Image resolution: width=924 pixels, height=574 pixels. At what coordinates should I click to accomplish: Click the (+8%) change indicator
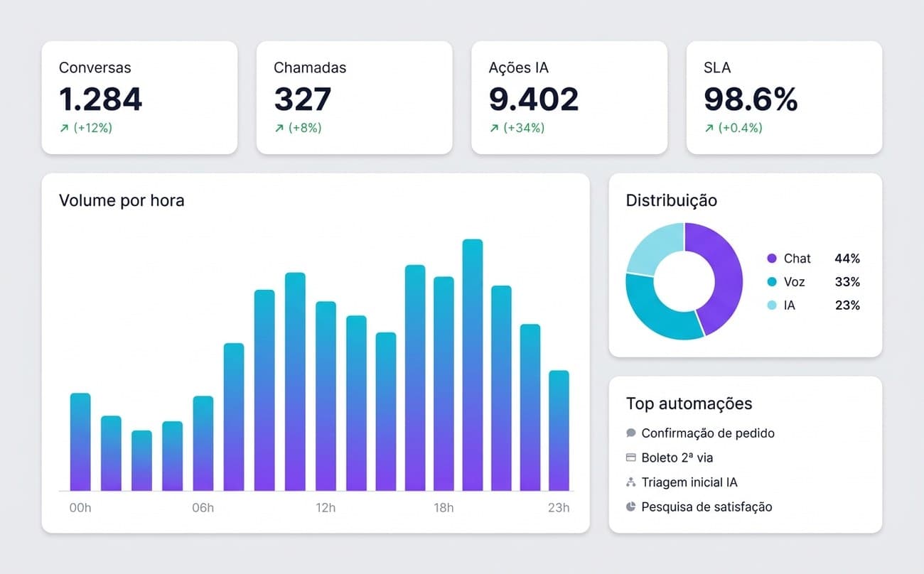coord(305,128)
